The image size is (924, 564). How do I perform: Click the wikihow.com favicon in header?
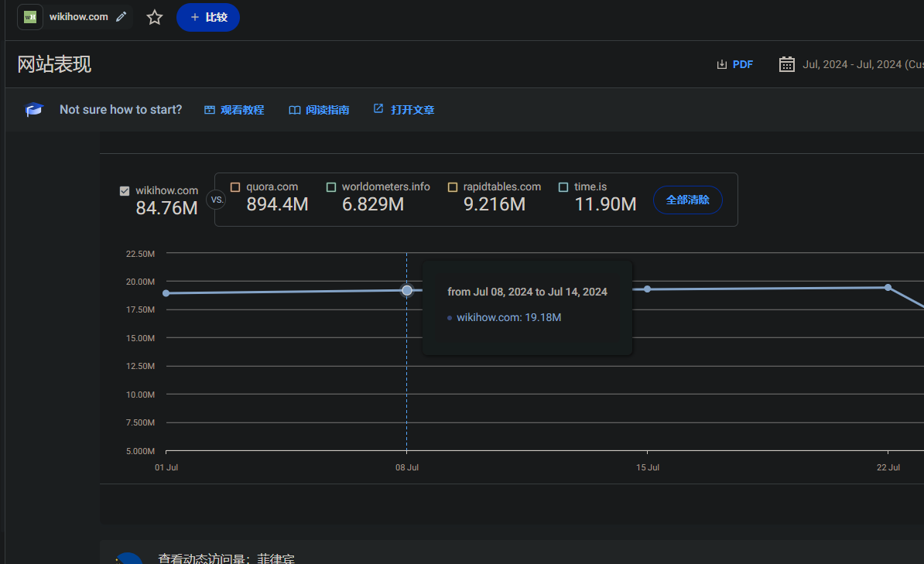click(30, 17)
